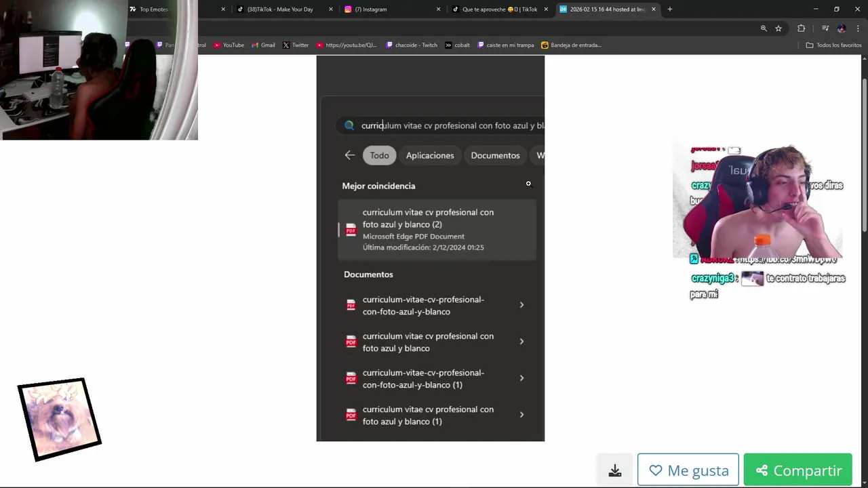Select the 'Todo' filter
Viewport: 868px width, 488px height.
click(380, 155)
